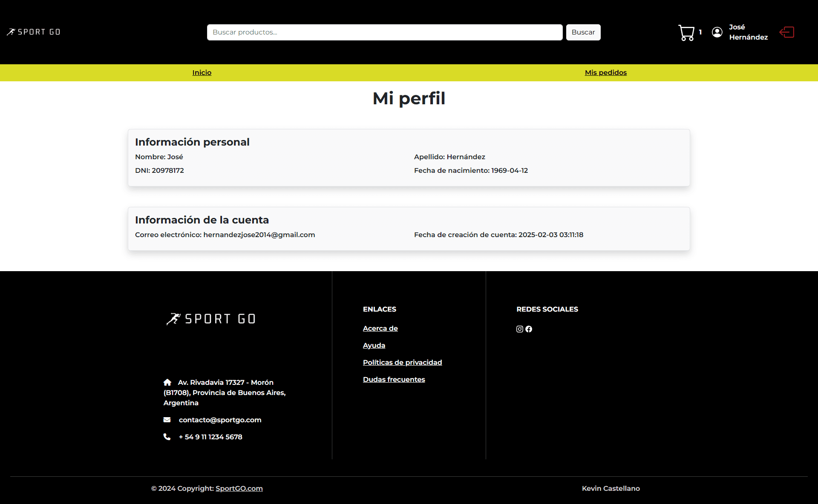This screenshot has height=504, width=818.
Task: Click the cart item count badge showing 1
Action: [701, 32]
